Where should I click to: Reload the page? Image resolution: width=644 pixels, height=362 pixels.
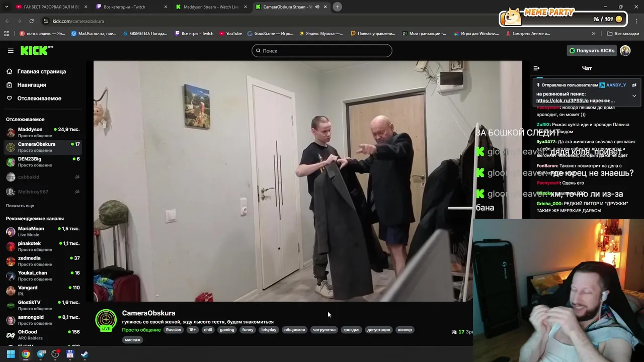coord(31,21)
